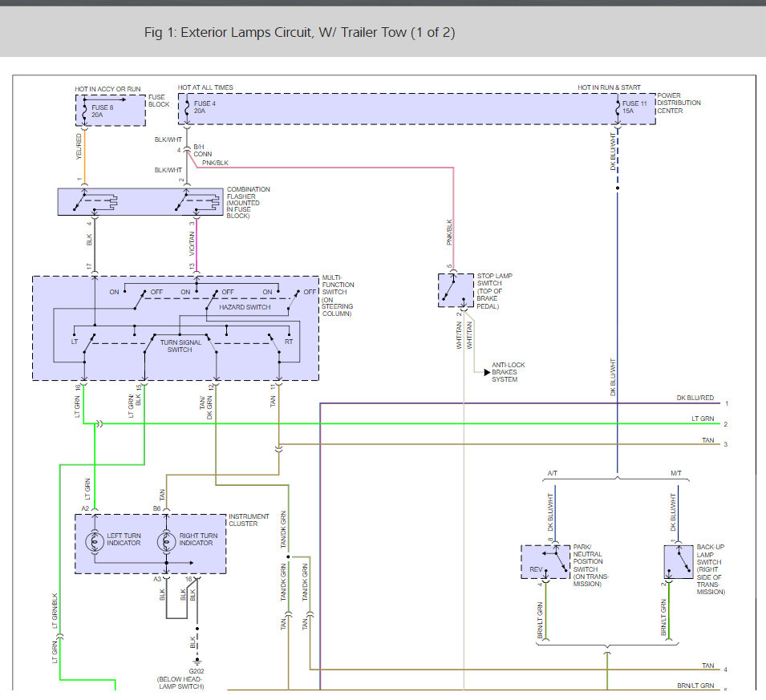This screenshot has width=766, height=700.
Task: Click the 'RIGHT TURN INDICATOR' text
Action: pos(198,540)
